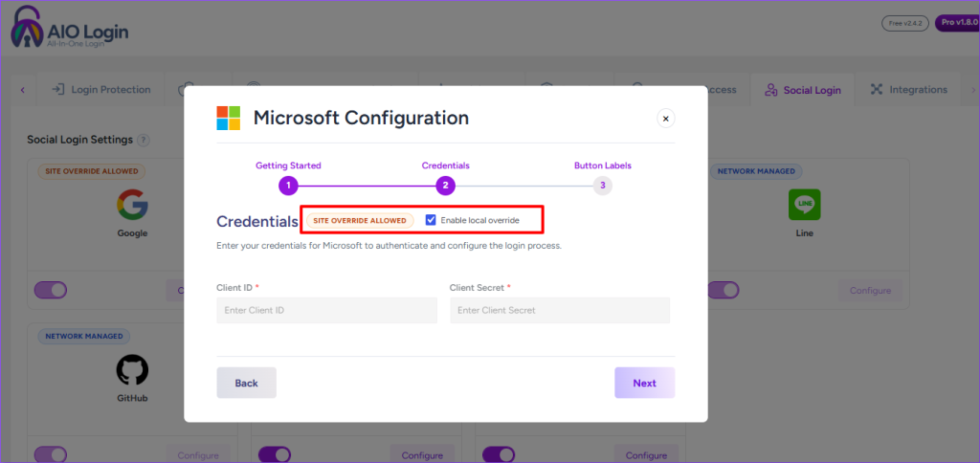
Task: Click the NETWORK MANAGED badge above GitHub
Action: click(x=84, y=336)
